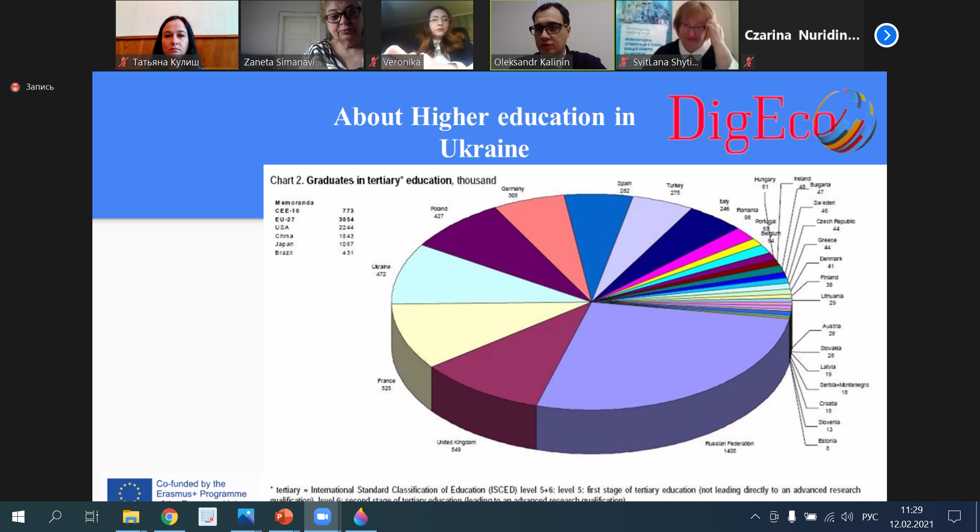Viewport: 980px width, 532px height.
Task: Open the clock and date flyout
Action: pos(911,517)
